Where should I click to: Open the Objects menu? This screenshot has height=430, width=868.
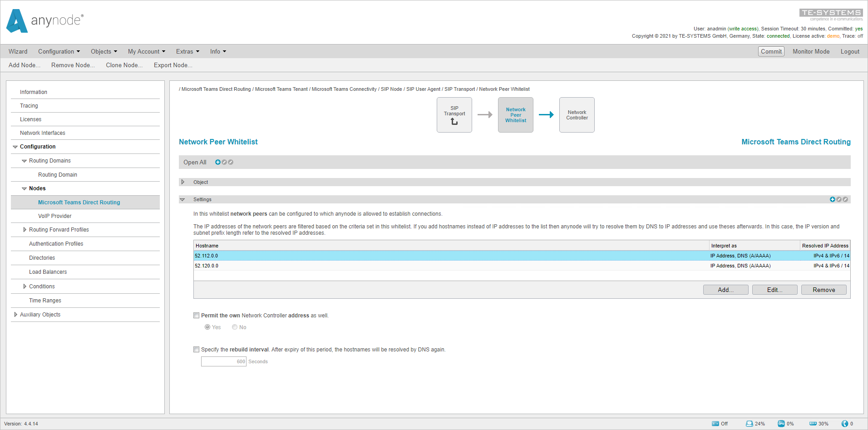[104, 52]
